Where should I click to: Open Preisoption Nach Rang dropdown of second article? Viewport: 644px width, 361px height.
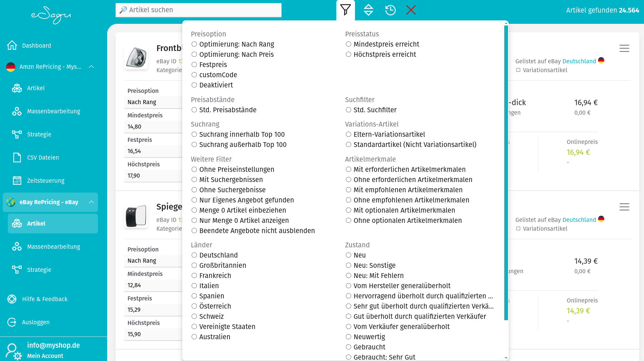tap(153, 261)
